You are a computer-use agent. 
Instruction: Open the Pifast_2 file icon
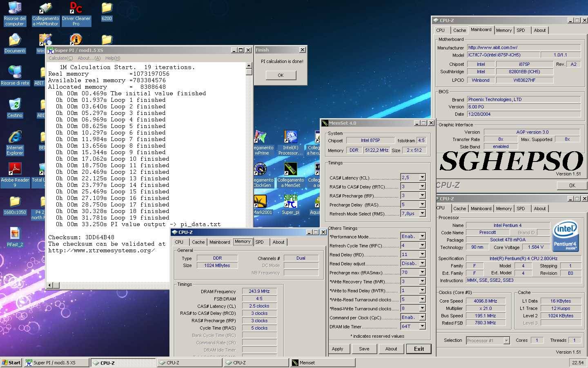tap(15, 237)
